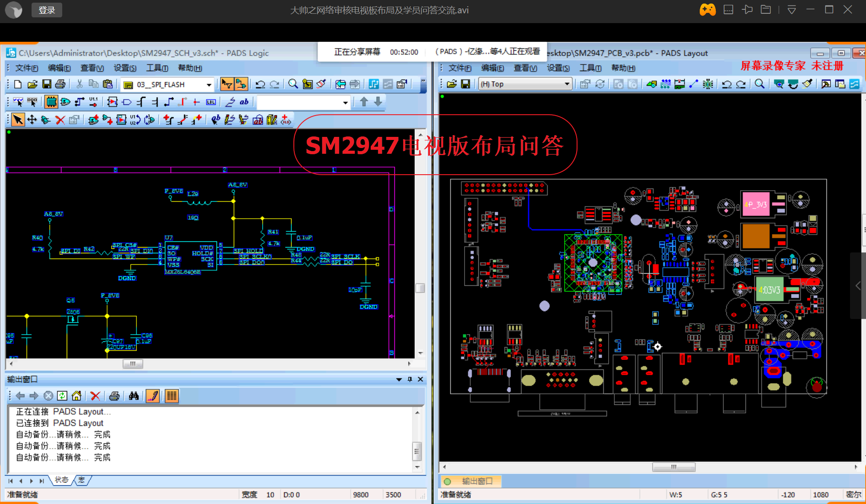Click the Undo icon in PADS Layout toolbar
This screenshot has height=504, width=866.
[x=727, y=84]
